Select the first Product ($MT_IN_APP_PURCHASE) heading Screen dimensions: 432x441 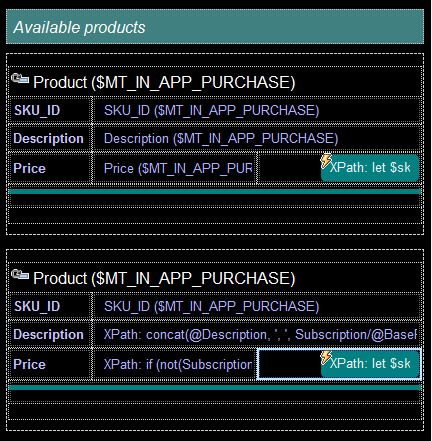[x=164, y=82]
